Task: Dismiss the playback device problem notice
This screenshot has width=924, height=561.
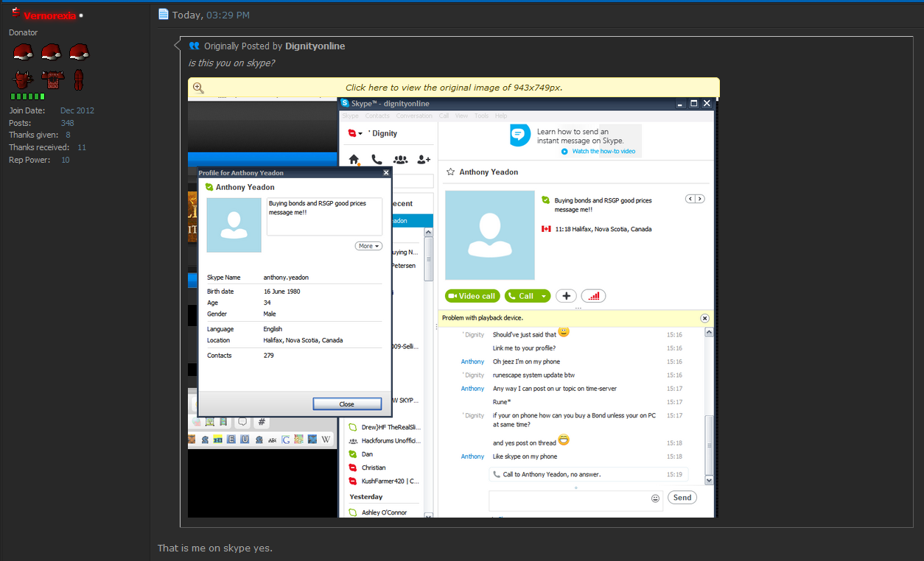Action: tap(704, 318)
